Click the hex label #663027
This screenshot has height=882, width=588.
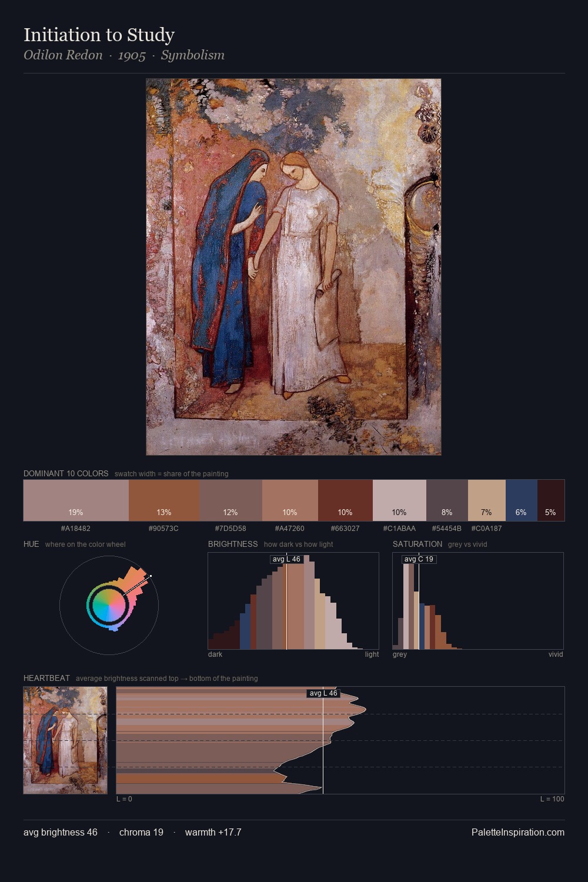coord(345,529)
